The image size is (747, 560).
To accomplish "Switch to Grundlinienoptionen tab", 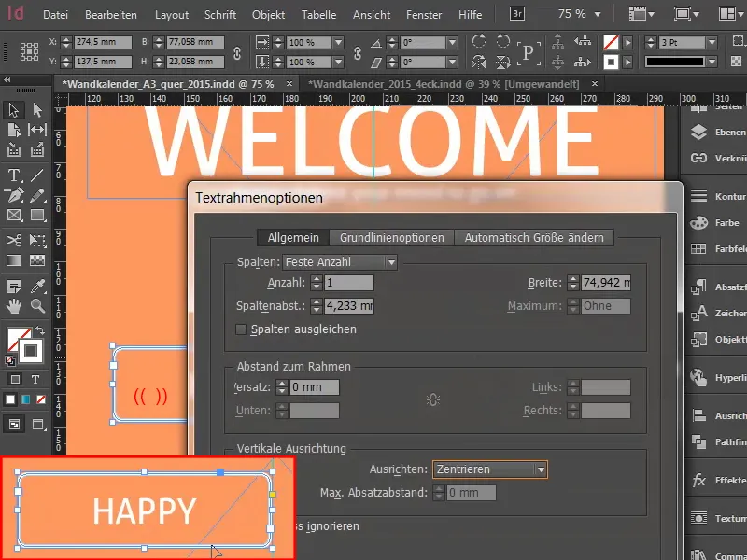I will pos(391,238).
